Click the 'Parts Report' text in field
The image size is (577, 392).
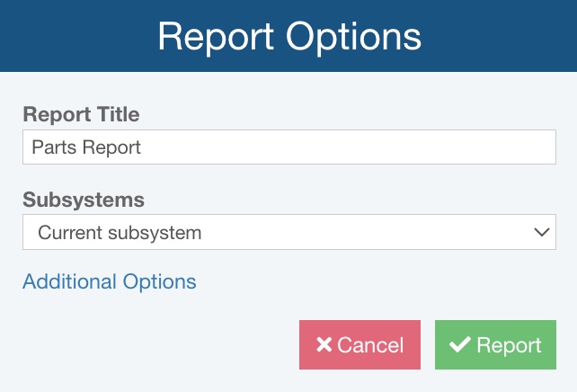point(86,147)
